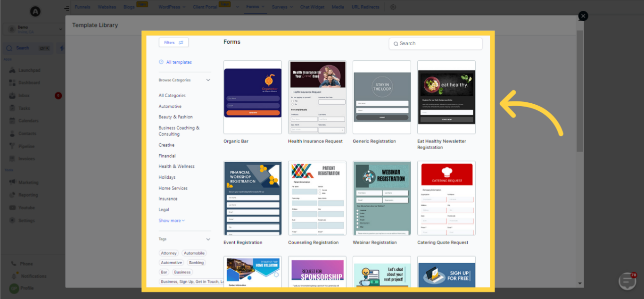Open the Forms dropdown menu
644x299 pixels.
coord(255,7)
